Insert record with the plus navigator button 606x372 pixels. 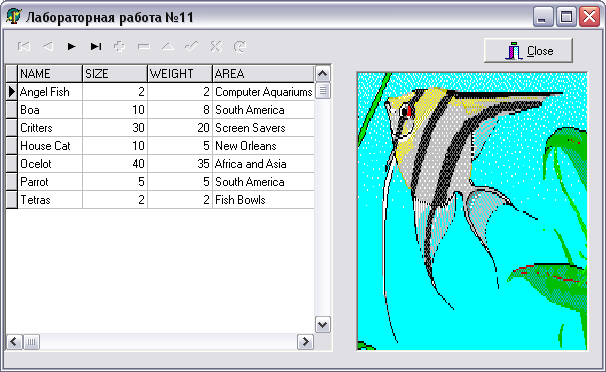(120, 47)
